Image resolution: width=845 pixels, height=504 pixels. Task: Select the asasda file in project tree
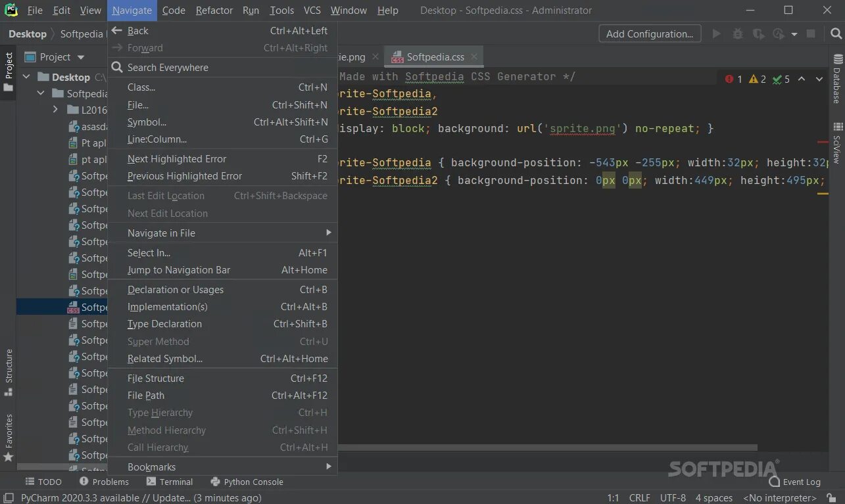point(87,126)
